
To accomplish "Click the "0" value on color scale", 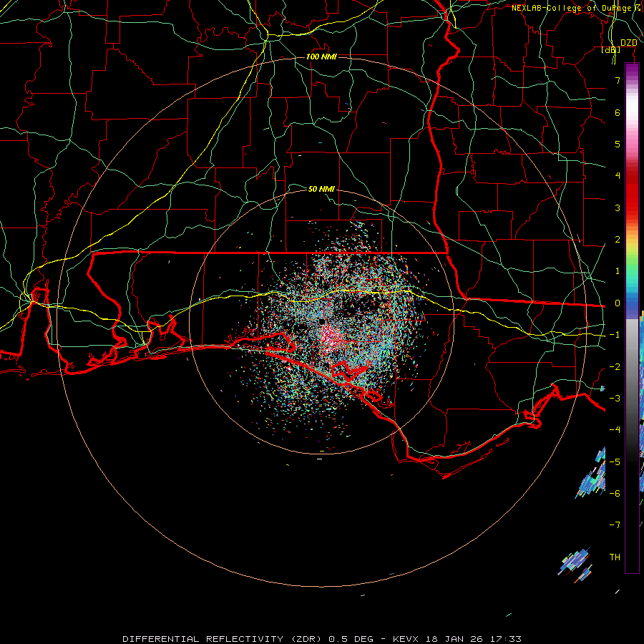I will 618,303.
